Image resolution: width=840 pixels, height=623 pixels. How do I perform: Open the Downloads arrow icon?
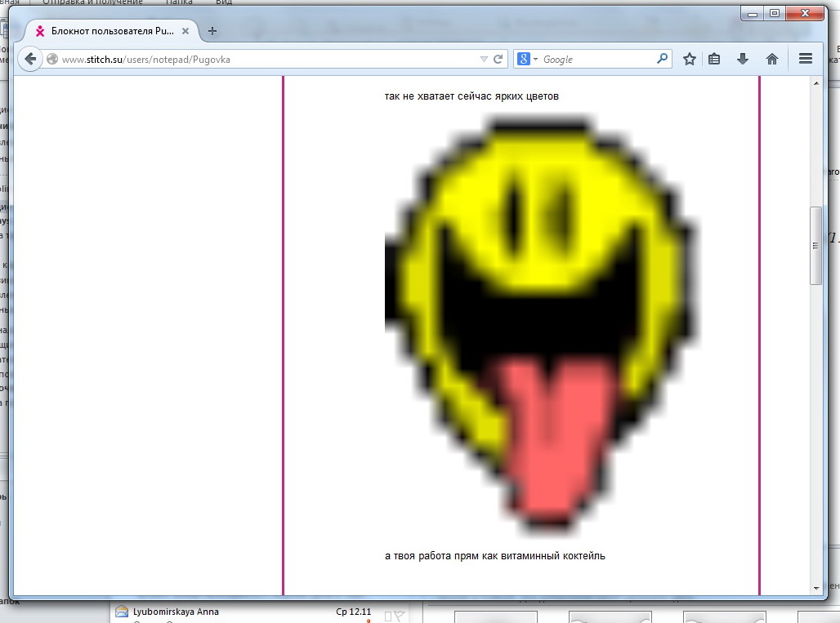click(x=743, y=59)
